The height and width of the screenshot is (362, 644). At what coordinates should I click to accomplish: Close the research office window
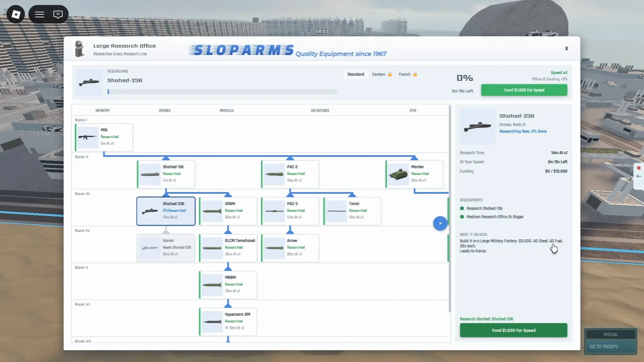pos(566,48)
